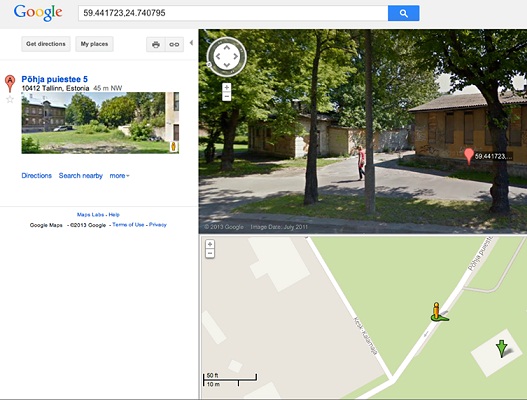Open the Street View preview thumbnail
Viewport: 527px width, 400px height.
point(100,123)
